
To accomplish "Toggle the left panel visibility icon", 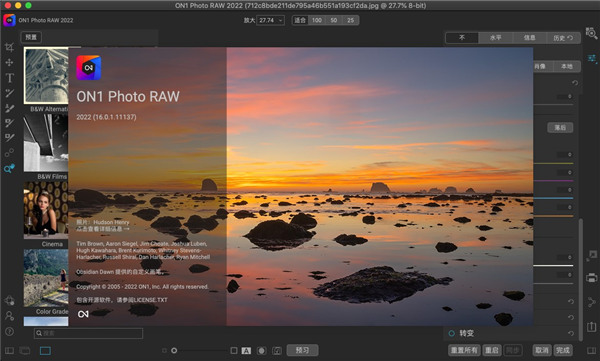I will (x=9, y=350).
